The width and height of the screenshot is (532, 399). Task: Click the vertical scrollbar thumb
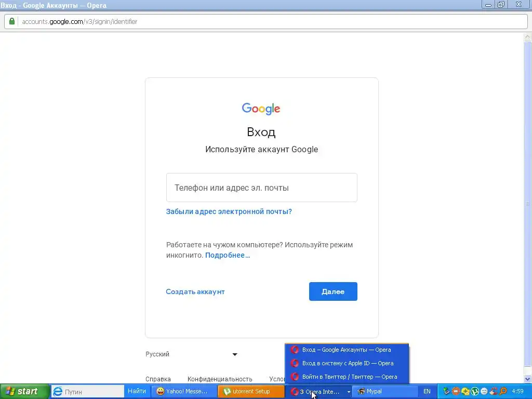[528, 204]
